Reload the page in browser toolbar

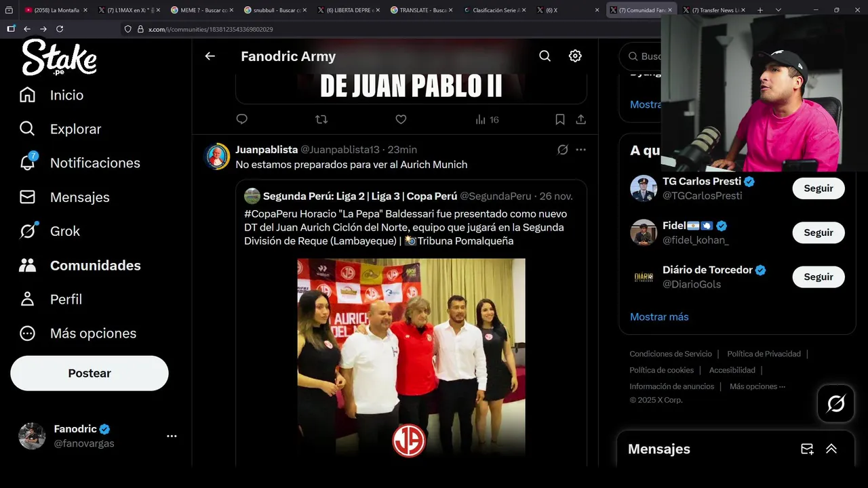click(x=60, y=29)
